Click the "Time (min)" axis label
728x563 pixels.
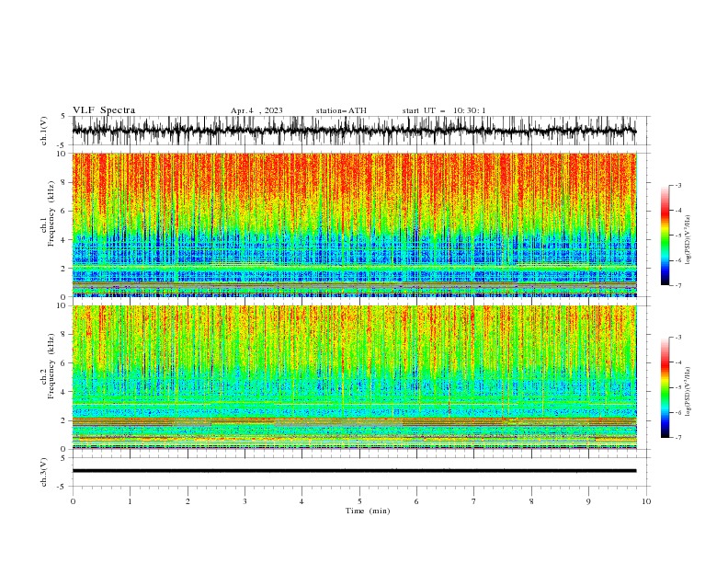(368, 511)
